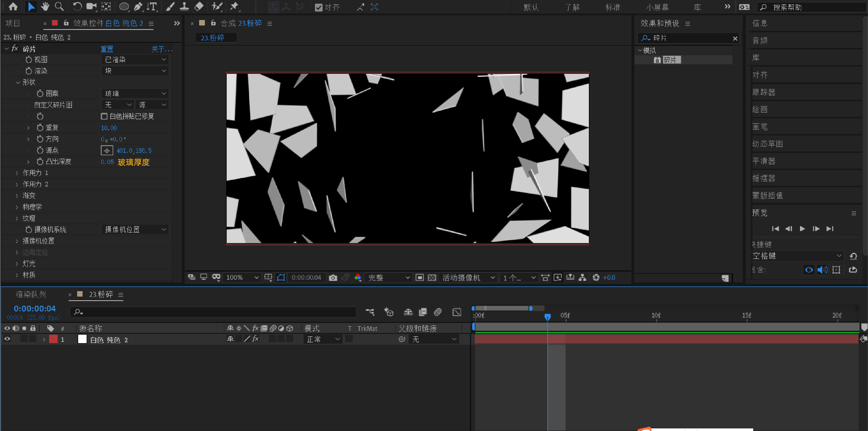
Task: Switch to the 渲染队列 tab
Action: (x=31, y=295)
